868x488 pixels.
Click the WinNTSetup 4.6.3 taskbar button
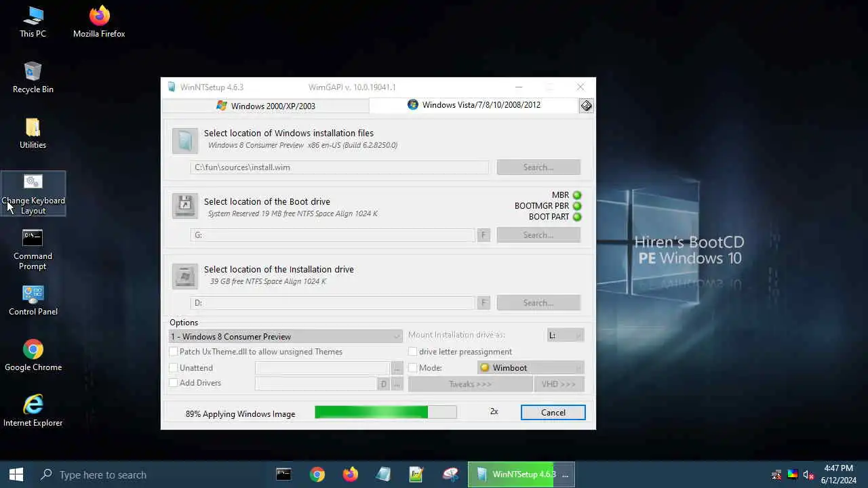tap(521, 474)
